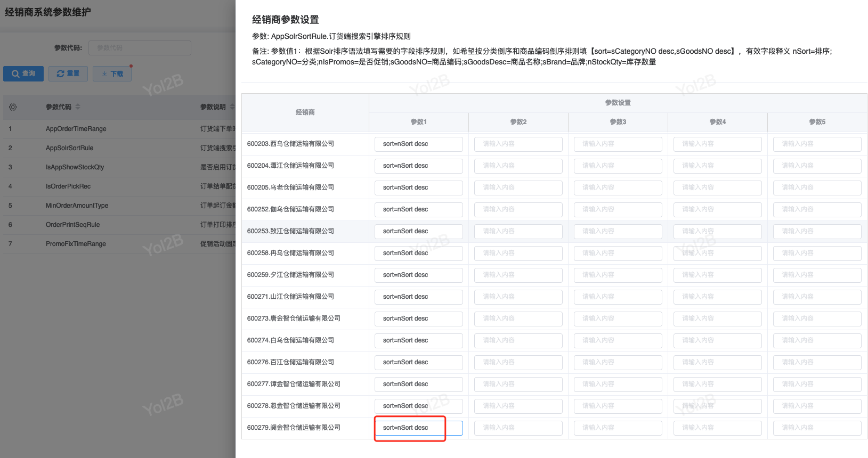The height and width of the screenshot is (458, 868).
Task: Fill 参数2 field in row 600203
Action: (518, 144)
